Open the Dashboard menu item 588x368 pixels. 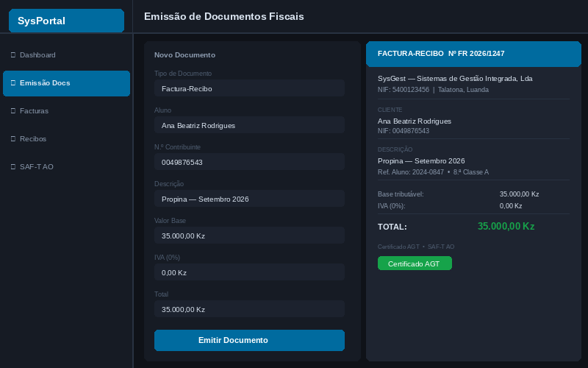click(x=66, y=55)
